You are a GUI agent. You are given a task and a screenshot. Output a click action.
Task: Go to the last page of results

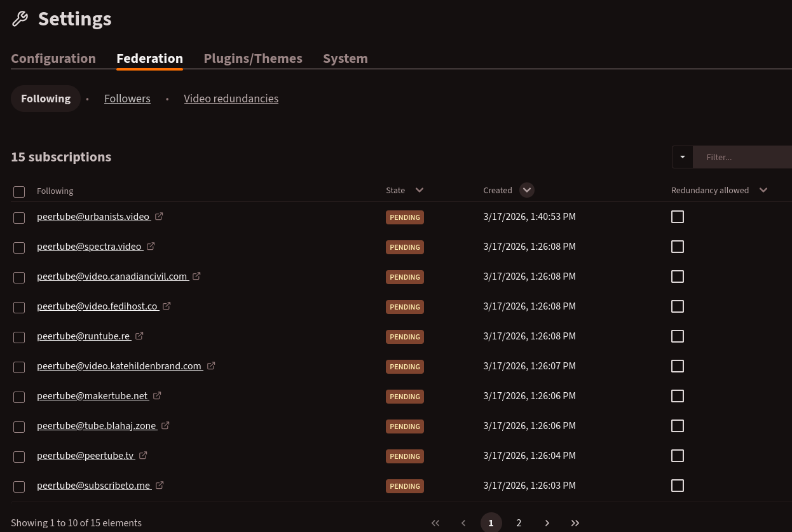click(575, 522)
